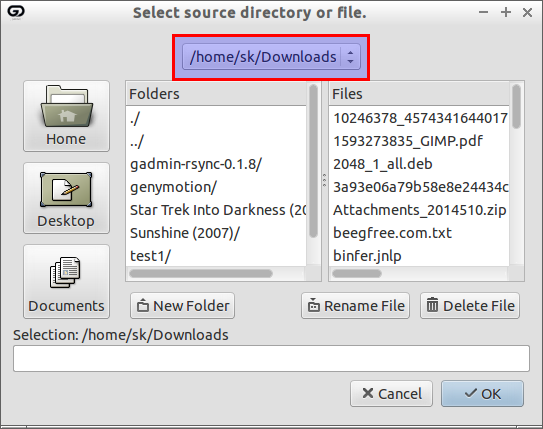
Task: Click the Delete File trash button
Action: (x=470, y=306)
